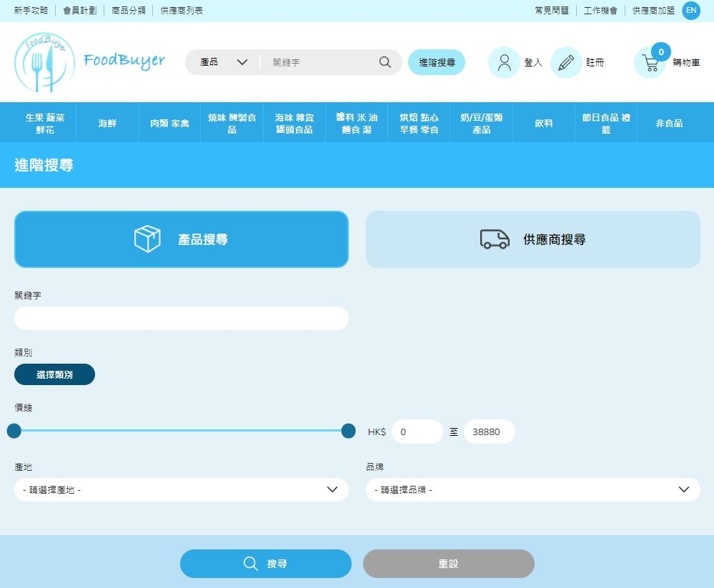Viewport: 714px width, 588px height.
Task: Click the pencil register icon
Action: click(x=566, y=62)
